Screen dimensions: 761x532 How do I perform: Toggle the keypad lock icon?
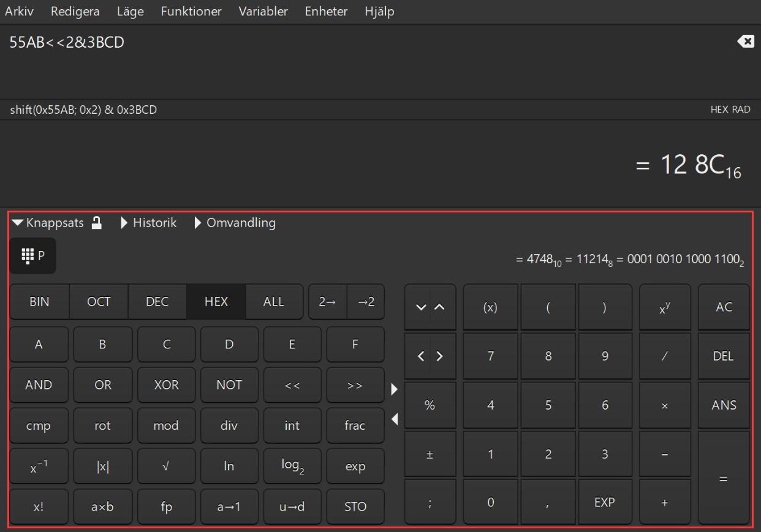pyautogui.click(x=96, y=223)
